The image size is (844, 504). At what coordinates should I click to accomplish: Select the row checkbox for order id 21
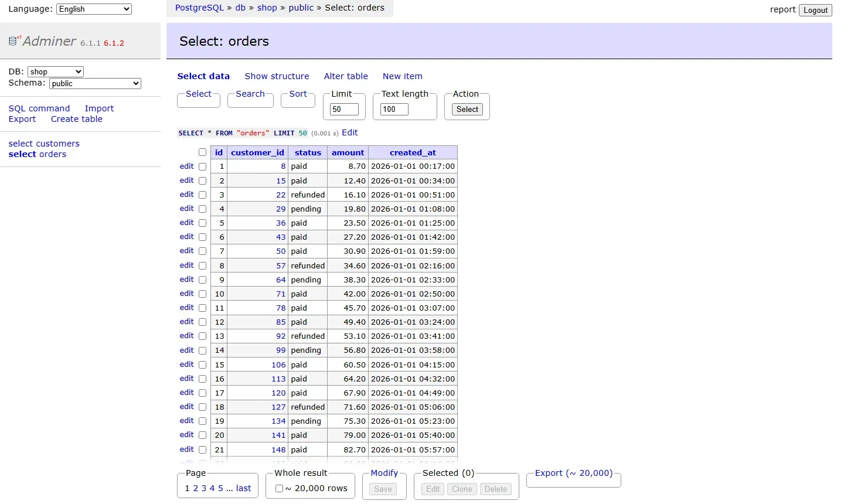click(x=202, y=449)
